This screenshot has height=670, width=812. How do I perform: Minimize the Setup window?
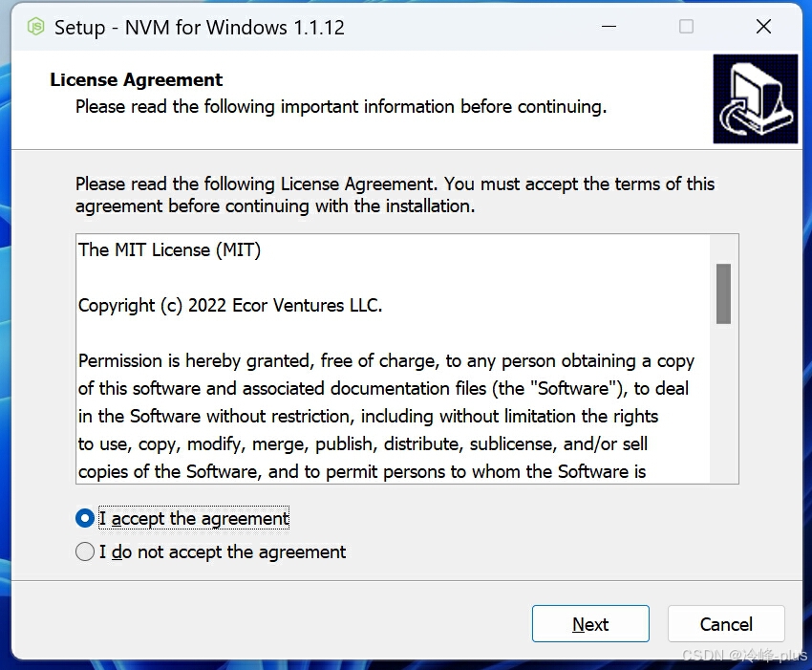pyautogui.click(x=609, y=26)
